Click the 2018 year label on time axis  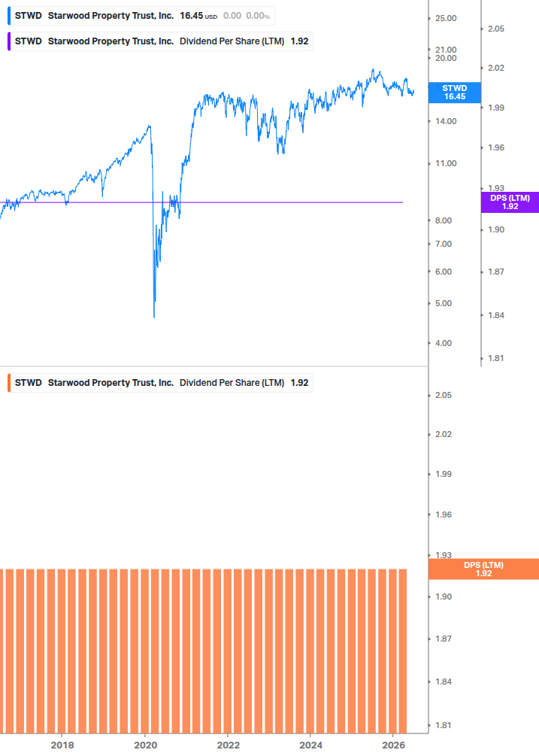click(x=62, y=745)
